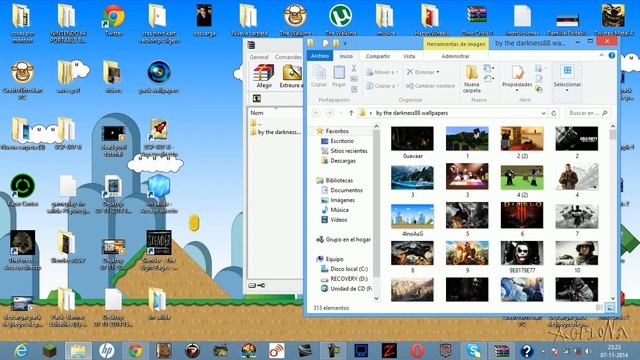Click the volume speaker icon in system tray

(587, 351)
